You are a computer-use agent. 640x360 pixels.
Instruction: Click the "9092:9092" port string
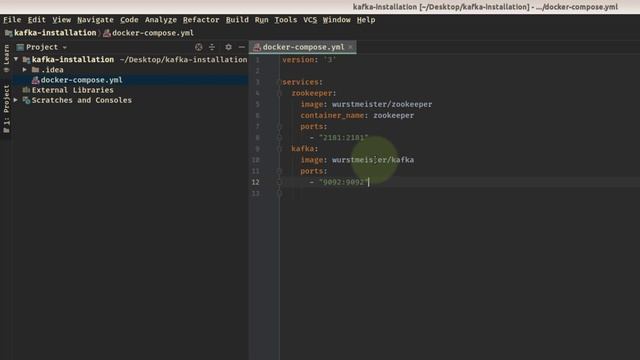pos(343,182)
